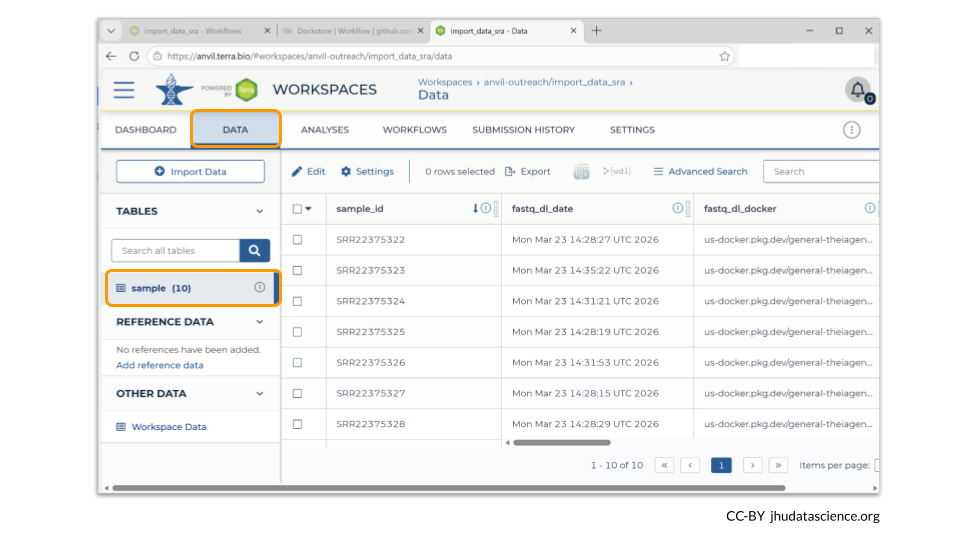Reload the browser page

coord(134,56)
